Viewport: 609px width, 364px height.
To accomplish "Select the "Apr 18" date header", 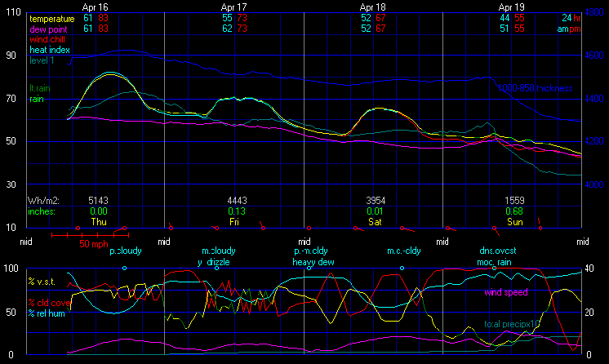I will coord(372,7).
